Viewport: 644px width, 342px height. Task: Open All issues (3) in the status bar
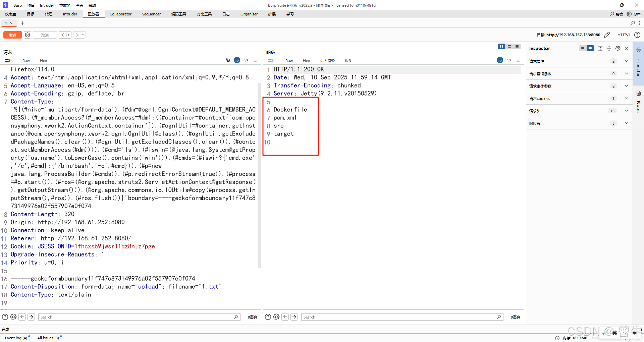(48, 338)
